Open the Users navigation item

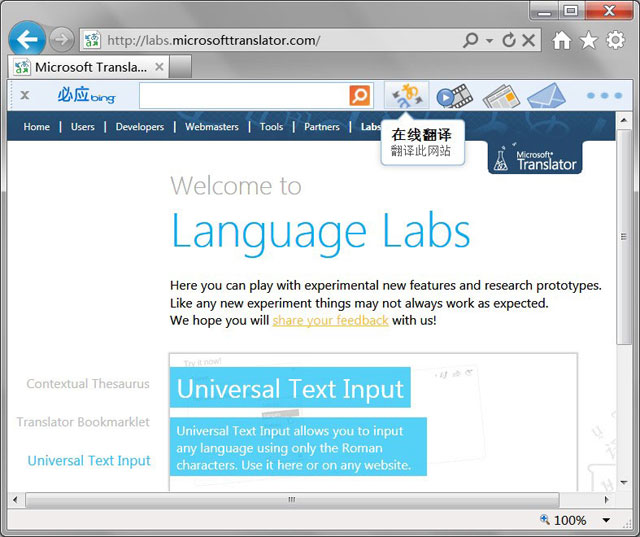coord(82,127)
